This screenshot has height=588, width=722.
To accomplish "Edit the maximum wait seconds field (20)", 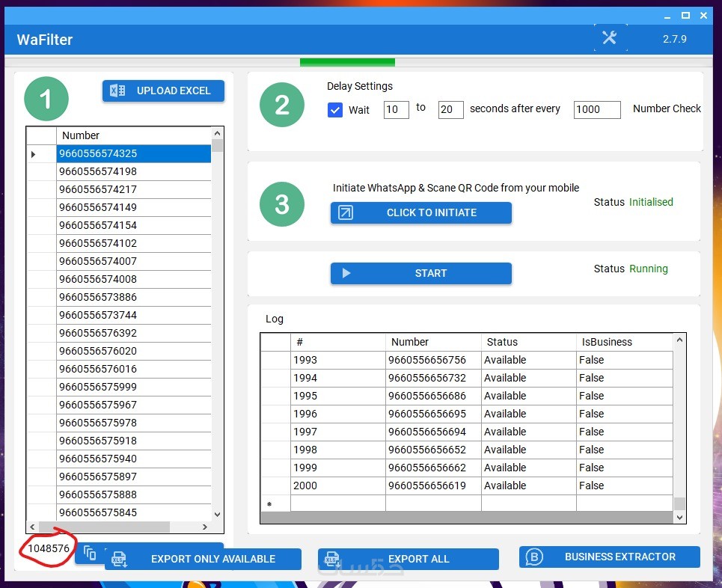I will point(451,109).
